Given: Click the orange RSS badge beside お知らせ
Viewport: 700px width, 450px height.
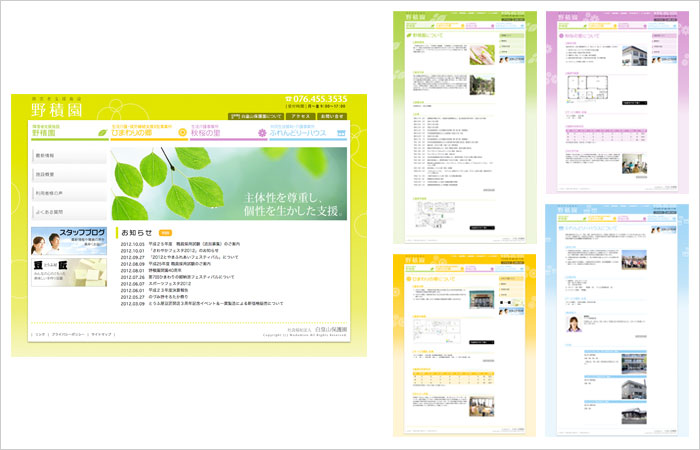Looking at the screenshot, I should [165, 232].
